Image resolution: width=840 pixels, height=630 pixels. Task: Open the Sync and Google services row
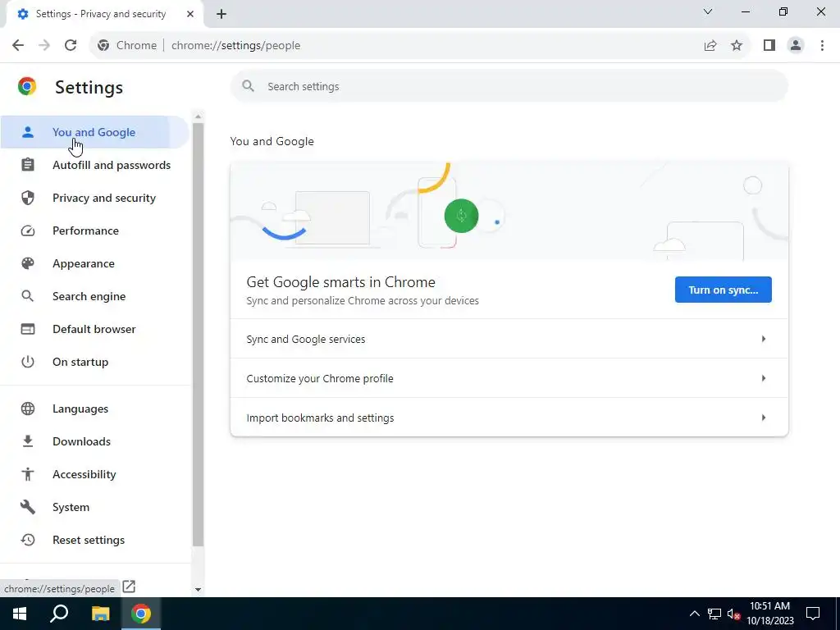pyautogui.click(x=509, y=339)
